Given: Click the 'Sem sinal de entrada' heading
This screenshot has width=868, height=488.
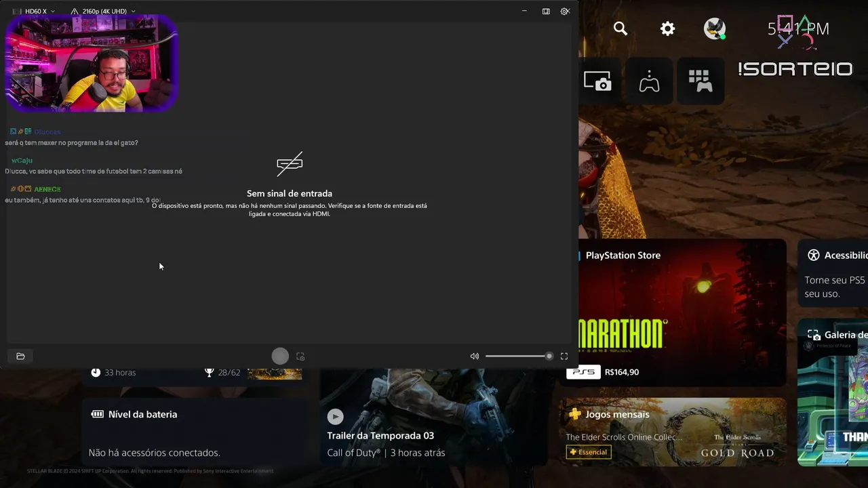Looking at the screenshot, I should coord(290,193).
